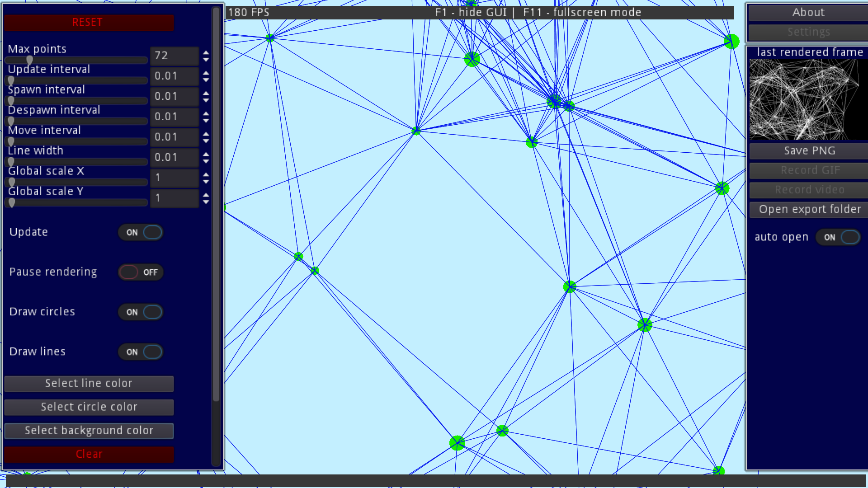
Task: Increase Move interval with up arrow
Action: click(x=206, y=134)
